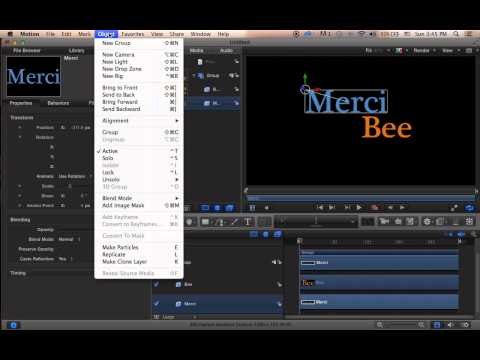Click blue button at bottom-left status bar
480x360 pixels.
click(x=13, y=325)
